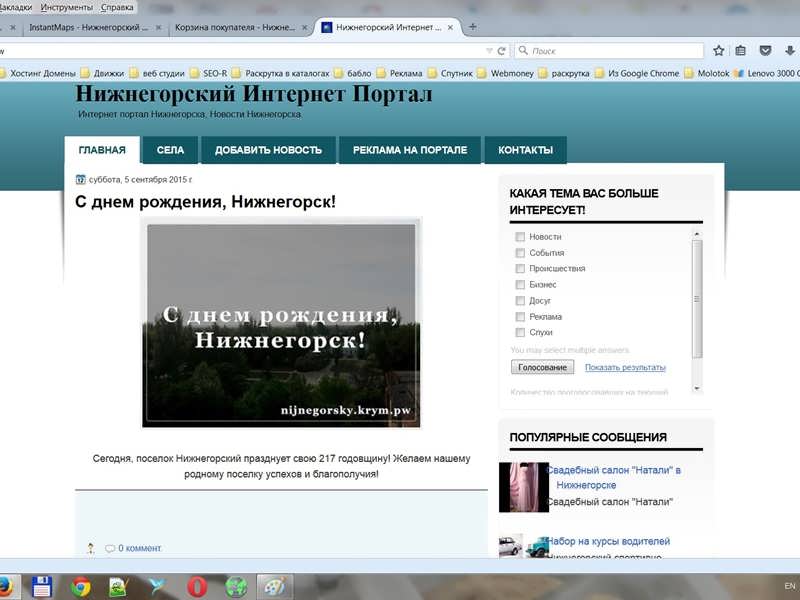Open the Набор на курсы водителей link
The image size is (800, 600).
tap(609, 541)
